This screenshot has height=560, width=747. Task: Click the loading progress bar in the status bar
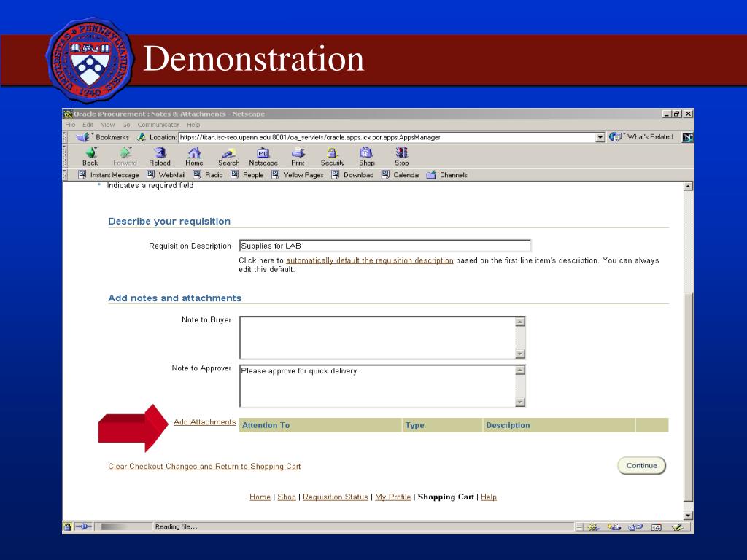point(125,526)
